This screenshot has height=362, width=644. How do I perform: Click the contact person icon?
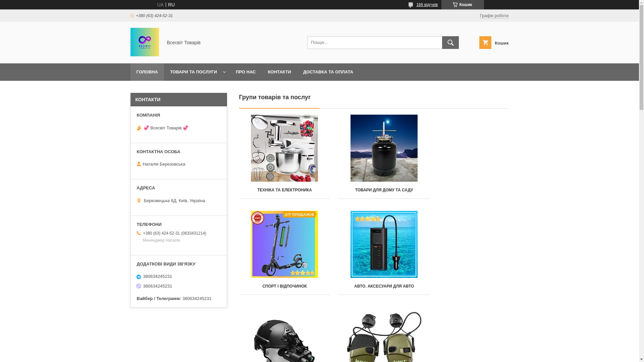[139, 164]
